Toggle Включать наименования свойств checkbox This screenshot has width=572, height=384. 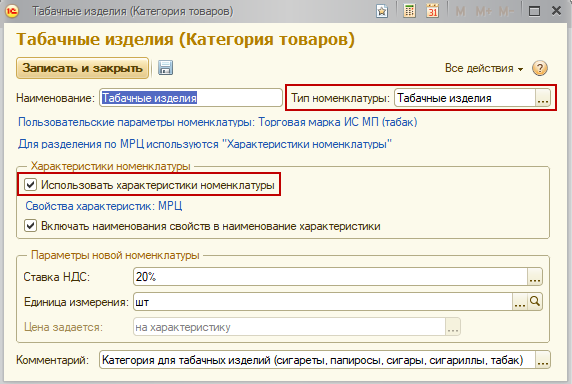tap(30, 226)
